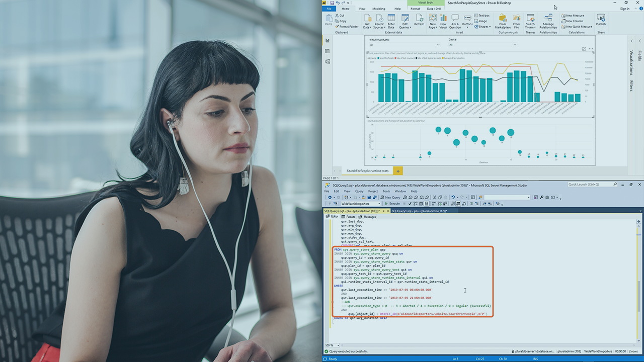Expand the Visualizations pane

pyautogui.click(x=631, y=63)
